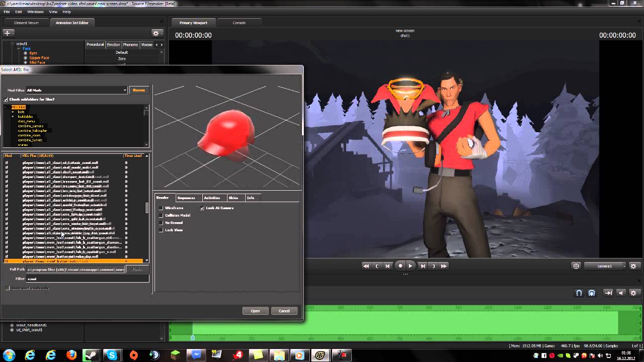Viewport: 644px width, 362px height.
Task: Go to previous clip bracket button
Action: [377, 266]
